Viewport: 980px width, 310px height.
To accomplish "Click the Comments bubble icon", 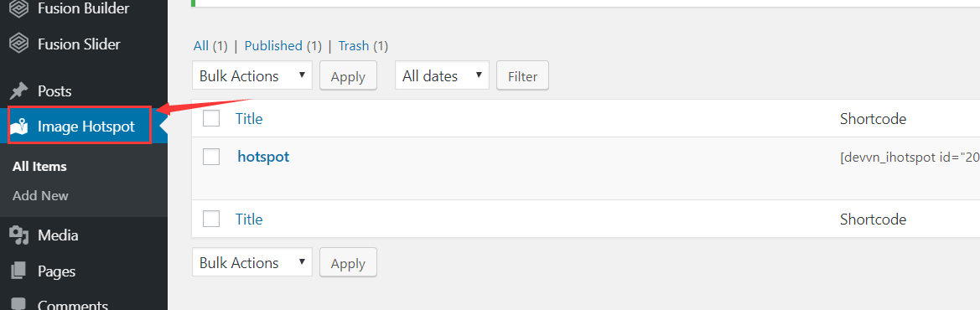I will click(x=18, y=304).
